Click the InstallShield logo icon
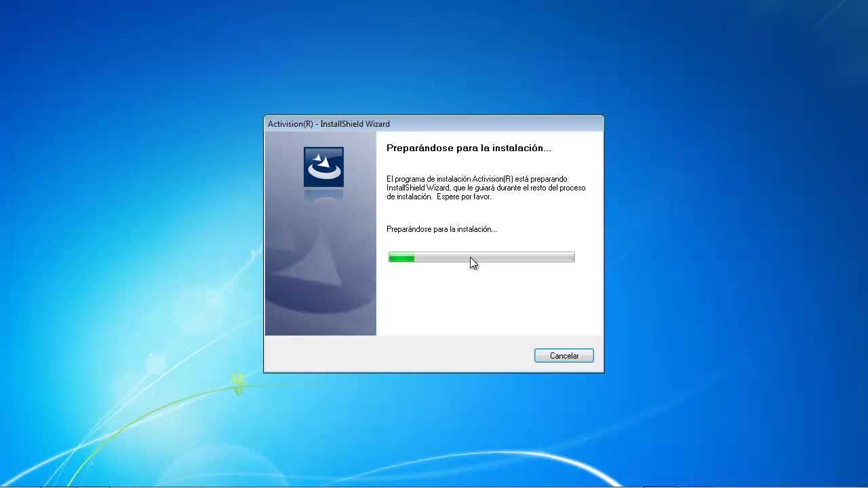Viewport: 868px width, 488px height. [x=323, y=167]
